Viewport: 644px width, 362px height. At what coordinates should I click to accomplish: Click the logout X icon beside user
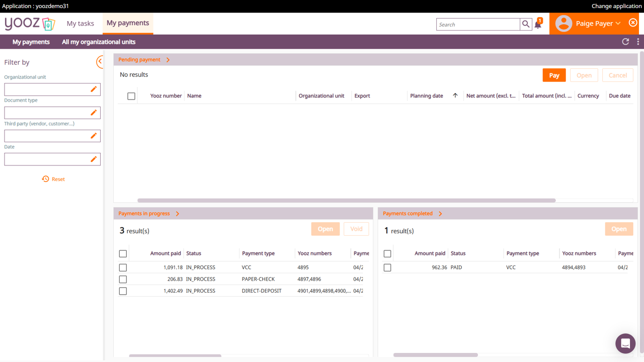pyautogui.click(x=633, y=23)
